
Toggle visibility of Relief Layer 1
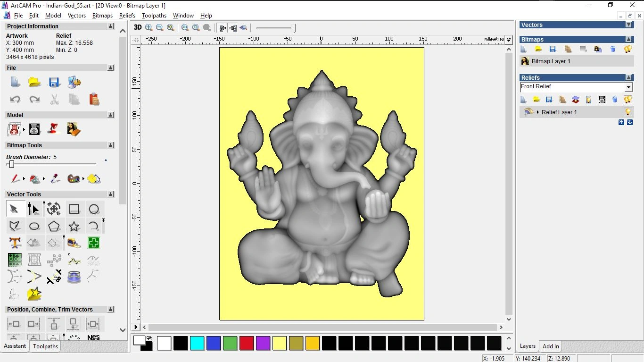click(x=627, y=112)
